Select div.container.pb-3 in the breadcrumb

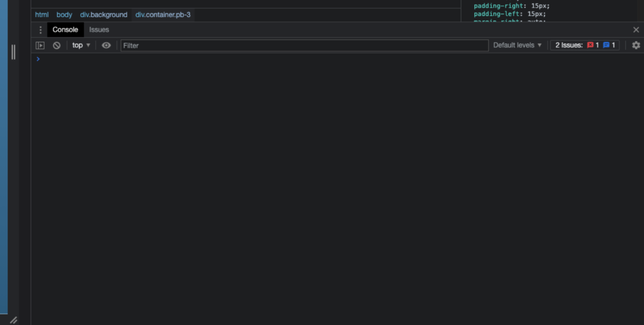click(x=163, y=15)
